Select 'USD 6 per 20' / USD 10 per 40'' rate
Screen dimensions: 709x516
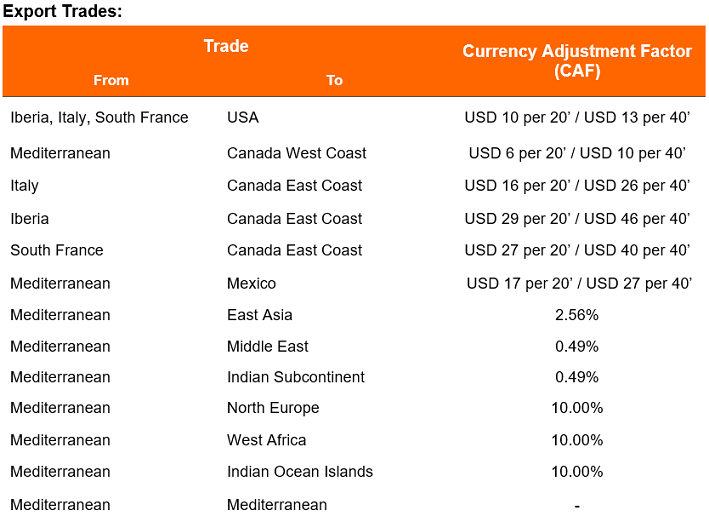click(x=577, y=153)
